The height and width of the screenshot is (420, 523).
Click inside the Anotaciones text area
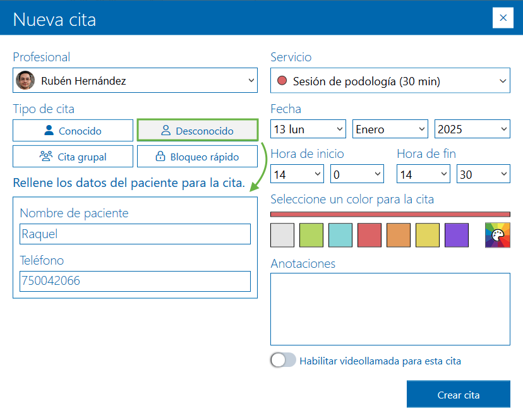tap(390, 308)
